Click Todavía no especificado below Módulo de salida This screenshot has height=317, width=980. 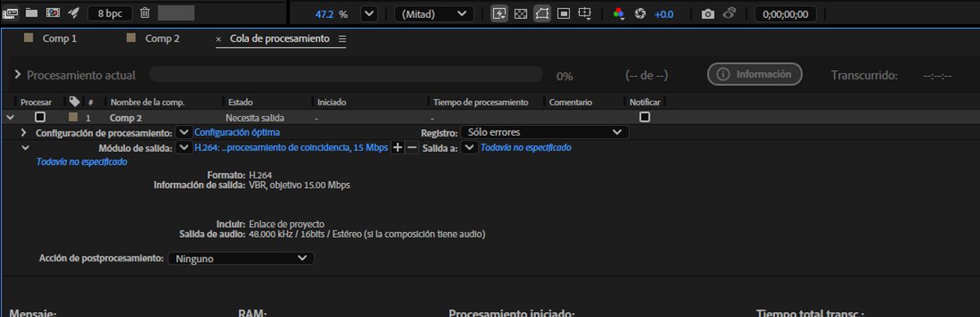[82, 162]
